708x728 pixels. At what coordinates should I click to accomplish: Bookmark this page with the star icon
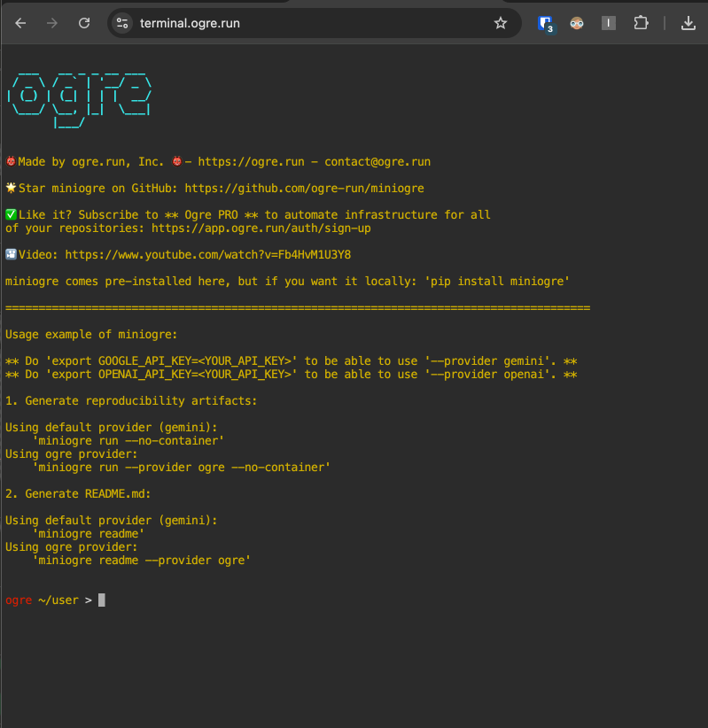point(501,23)
